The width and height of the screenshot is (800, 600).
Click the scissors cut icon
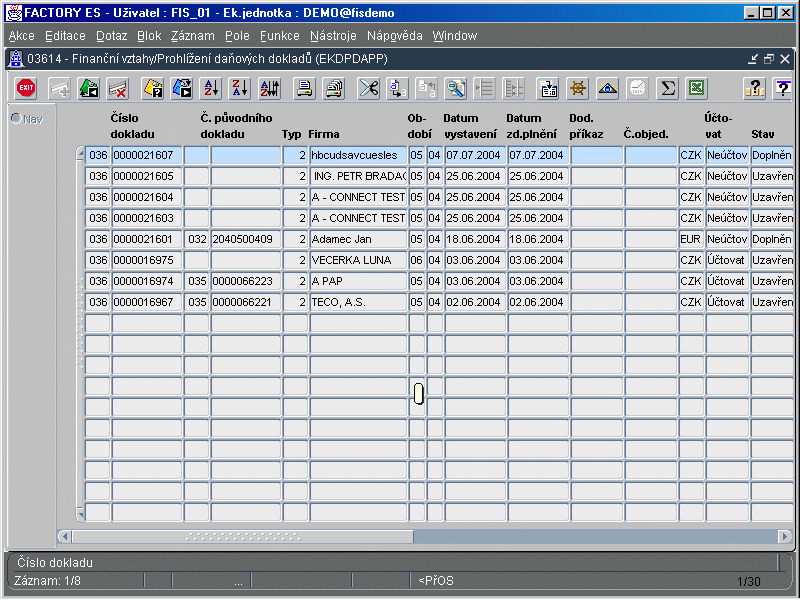pyautogui.click(x=369, y=89)
